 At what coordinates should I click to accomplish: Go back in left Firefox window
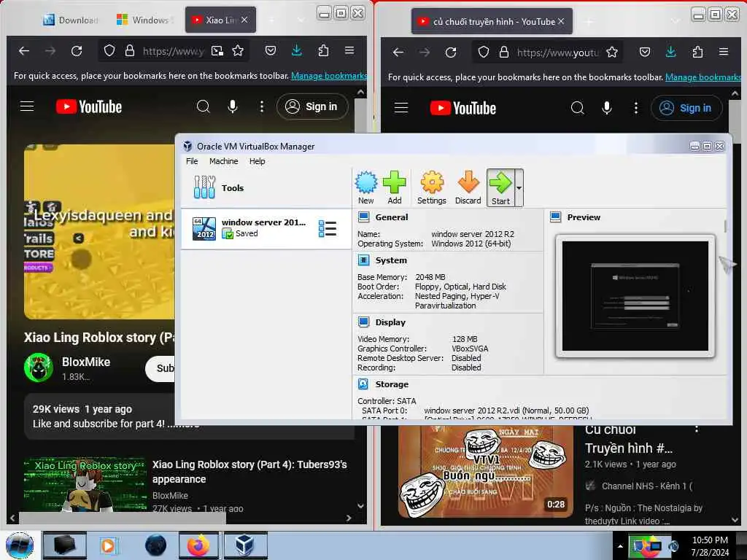coord(24,50)
